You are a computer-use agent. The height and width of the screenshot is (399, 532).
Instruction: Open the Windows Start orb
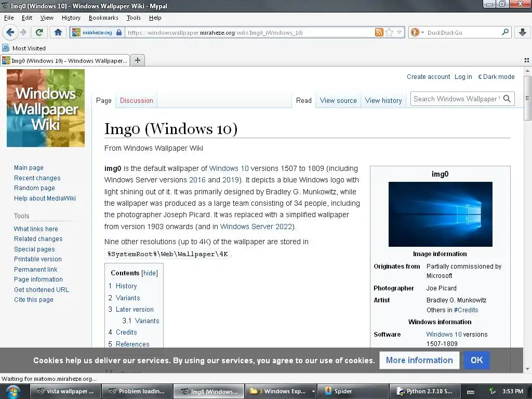point(13,391)
